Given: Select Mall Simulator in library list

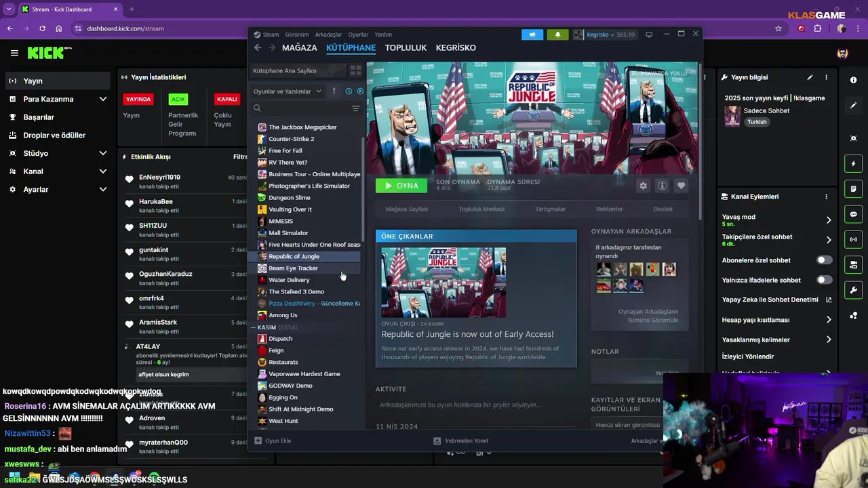Looking at the screenshot, I should [288, 232].
